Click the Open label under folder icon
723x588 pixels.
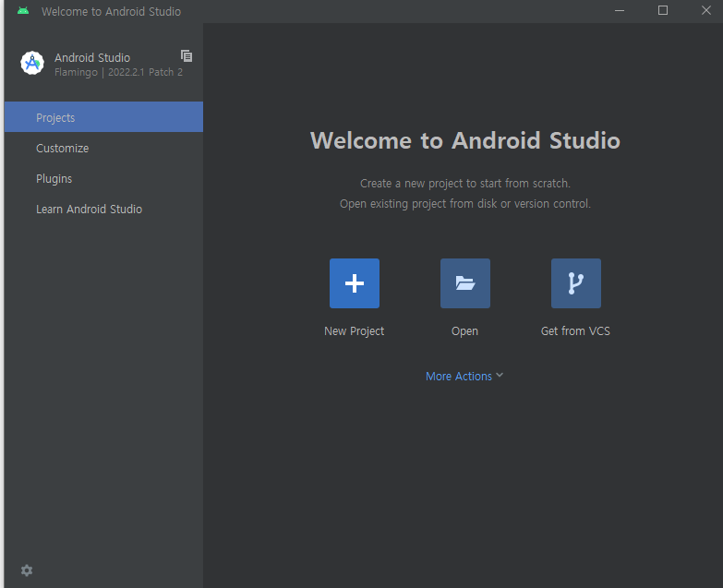[464, 330]
